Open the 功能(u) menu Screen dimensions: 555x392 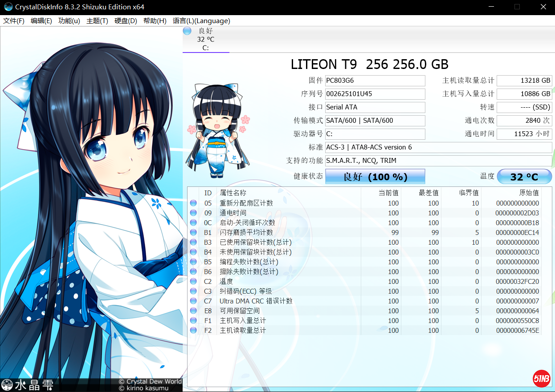[x=69, y=21]
